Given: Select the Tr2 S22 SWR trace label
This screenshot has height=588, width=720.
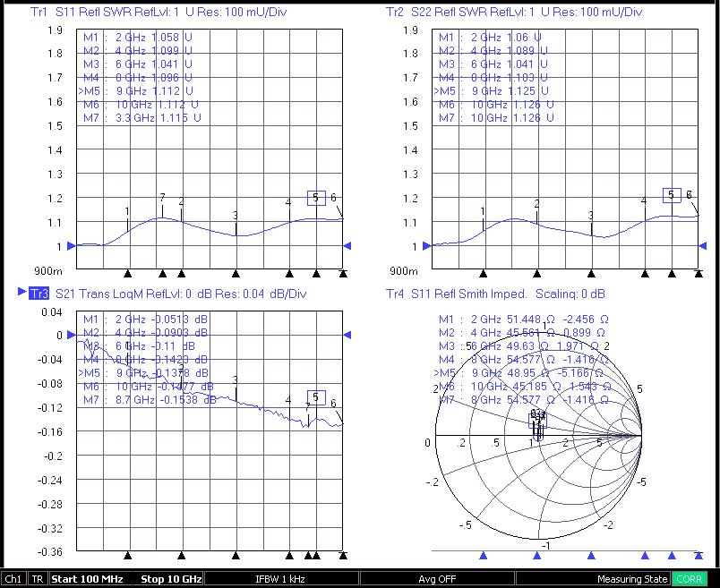Looking at the screenshot, I should pos(514,12).
